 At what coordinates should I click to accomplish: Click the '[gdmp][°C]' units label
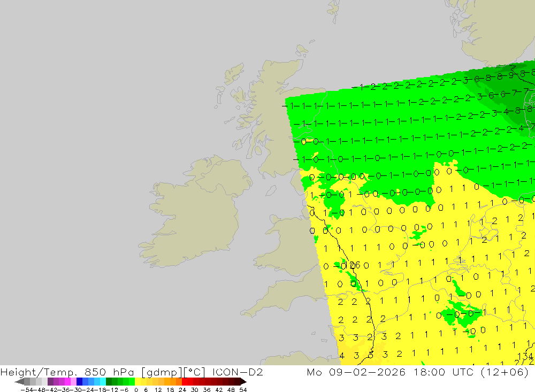pyautogui.click(x=173, y=372)
